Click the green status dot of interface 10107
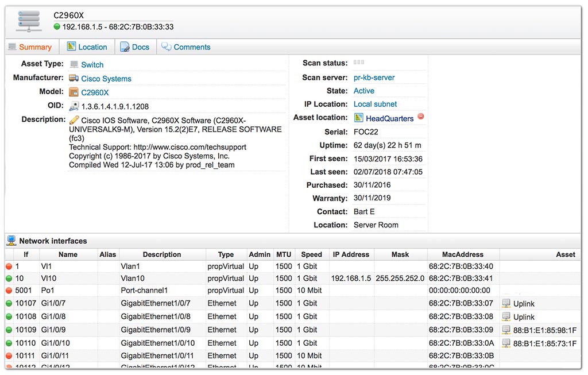588x375 pixels. point(9,303)
